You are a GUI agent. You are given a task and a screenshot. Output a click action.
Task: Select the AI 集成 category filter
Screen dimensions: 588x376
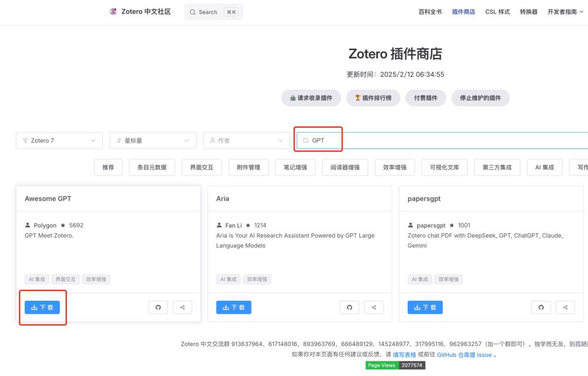click(544, 167)
